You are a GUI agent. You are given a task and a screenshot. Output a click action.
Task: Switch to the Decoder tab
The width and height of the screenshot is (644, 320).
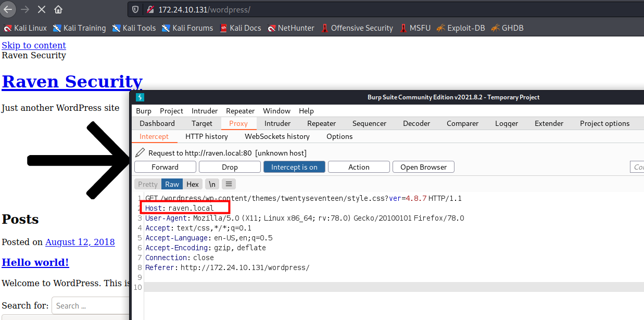[416, 123]
